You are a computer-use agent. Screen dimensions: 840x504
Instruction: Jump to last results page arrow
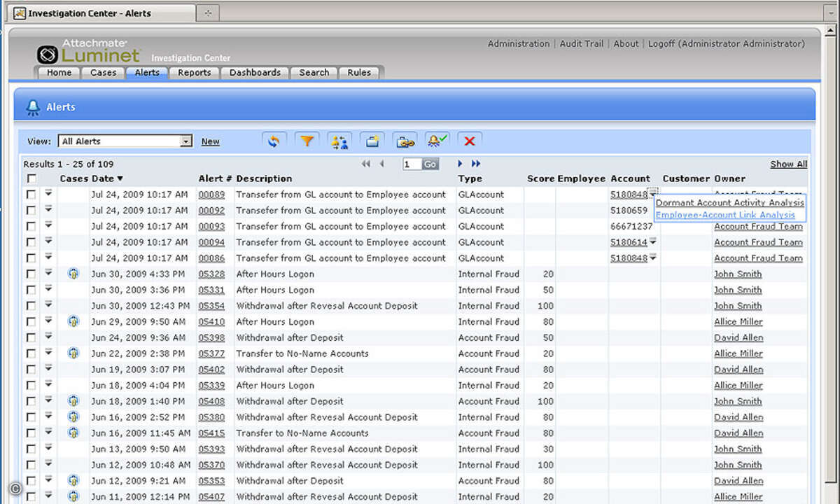pyautogui.click(x=476, y=164)
